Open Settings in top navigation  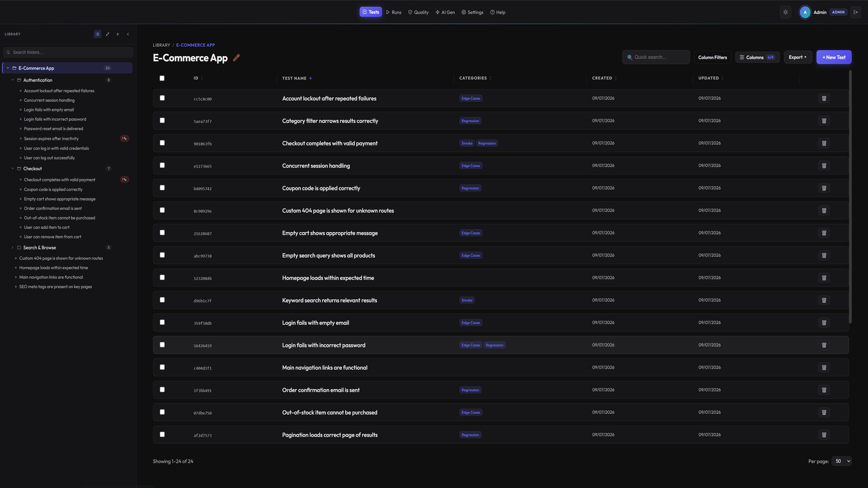click(472, 12)
